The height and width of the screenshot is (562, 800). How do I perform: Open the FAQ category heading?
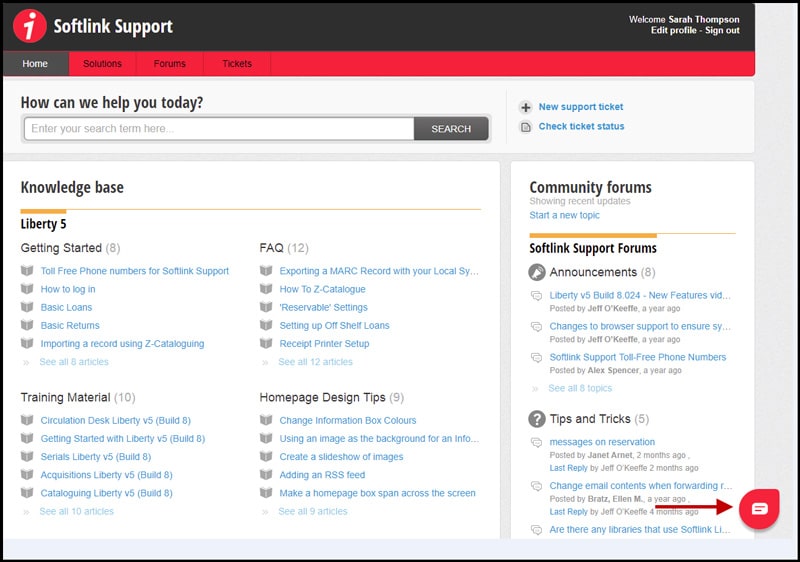point(271,248)
